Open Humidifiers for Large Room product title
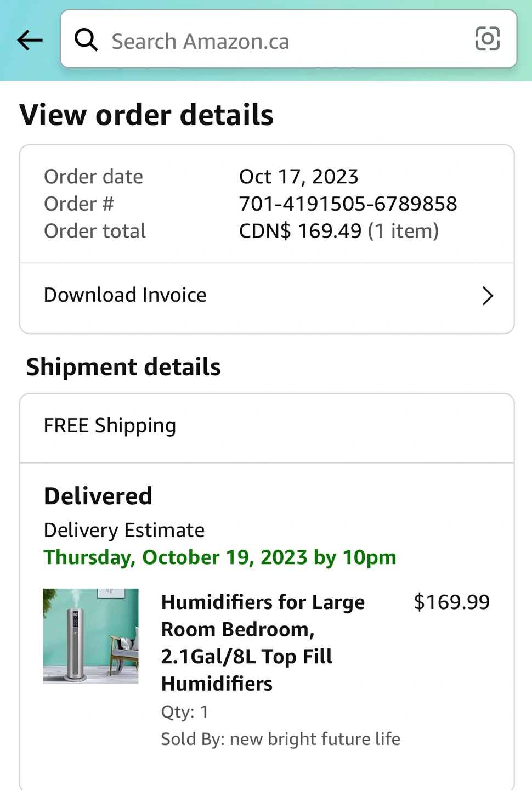 coord(263,643)
